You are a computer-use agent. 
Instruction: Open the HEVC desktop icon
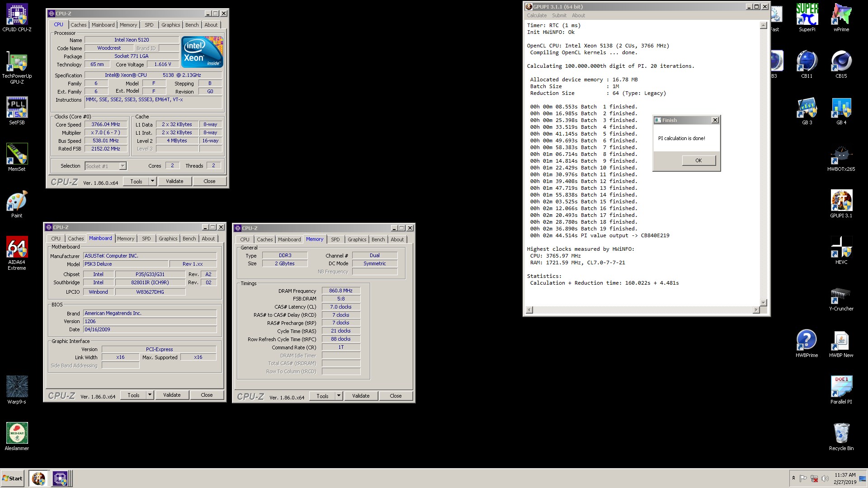841,250
